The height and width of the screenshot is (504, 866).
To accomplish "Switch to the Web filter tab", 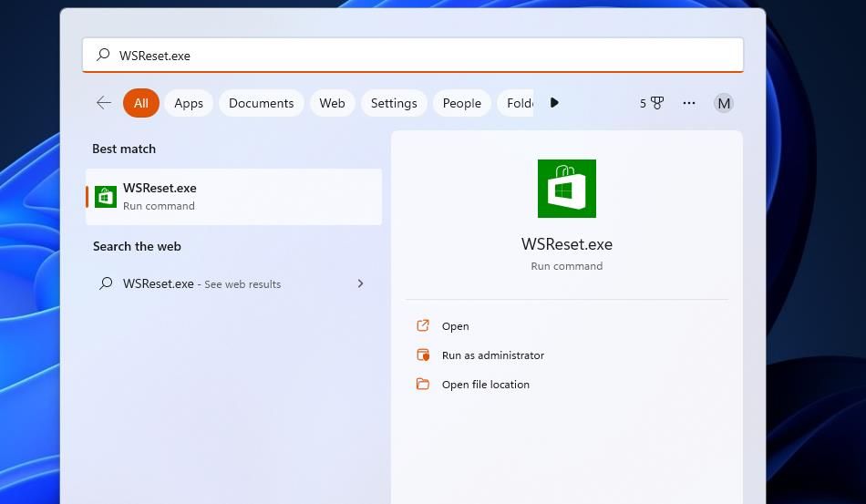I will click(x=332, y=103).
